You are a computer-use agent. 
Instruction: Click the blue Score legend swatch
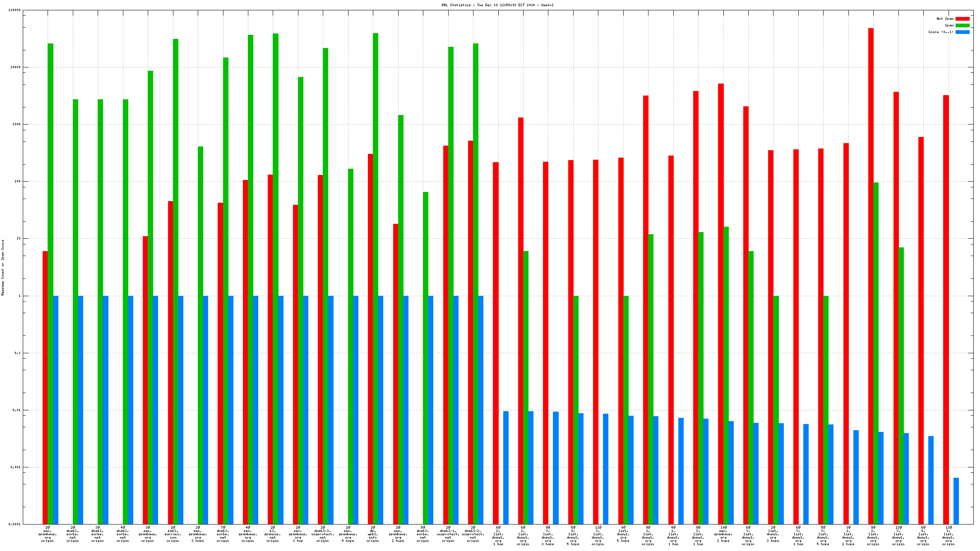tap(962, 32)
